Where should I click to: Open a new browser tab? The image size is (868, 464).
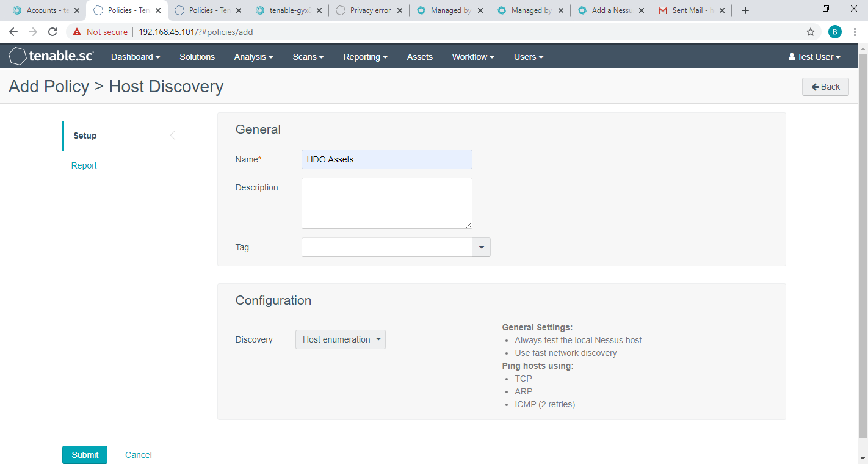click(745, 10)
